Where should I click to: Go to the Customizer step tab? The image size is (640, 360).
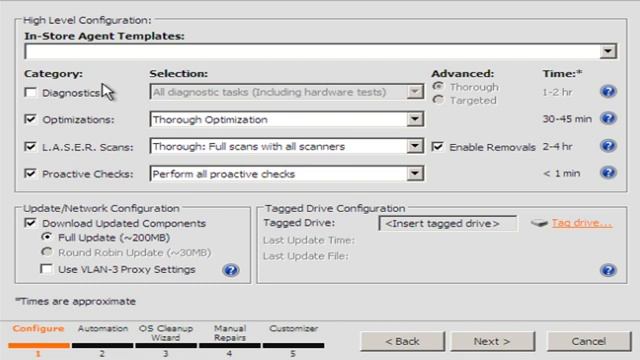click(293, 329)
